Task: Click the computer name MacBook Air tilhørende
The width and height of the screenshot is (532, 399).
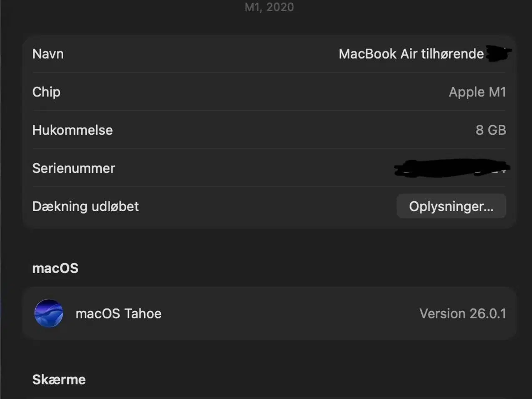Action: [411, 54]
